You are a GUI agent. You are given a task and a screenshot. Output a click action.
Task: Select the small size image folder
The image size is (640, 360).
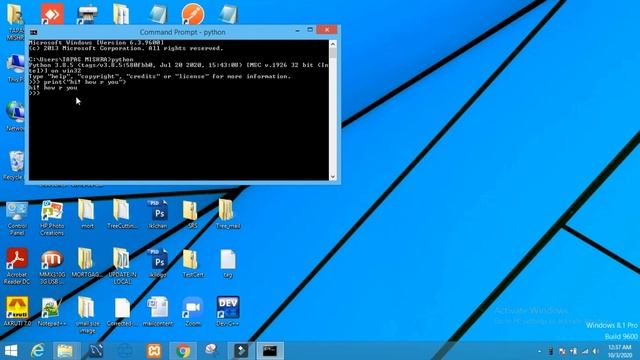point(87,315)
